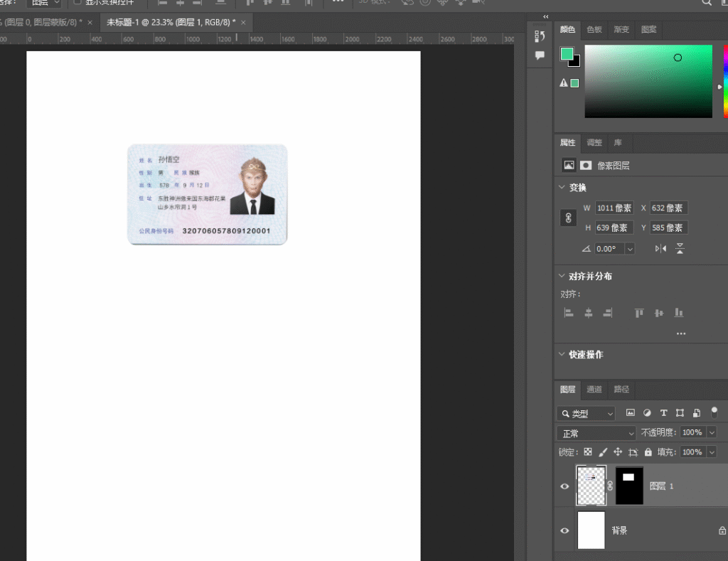Align bottom edges in Properties panel

pyautogui.click(x=679, y=313)
